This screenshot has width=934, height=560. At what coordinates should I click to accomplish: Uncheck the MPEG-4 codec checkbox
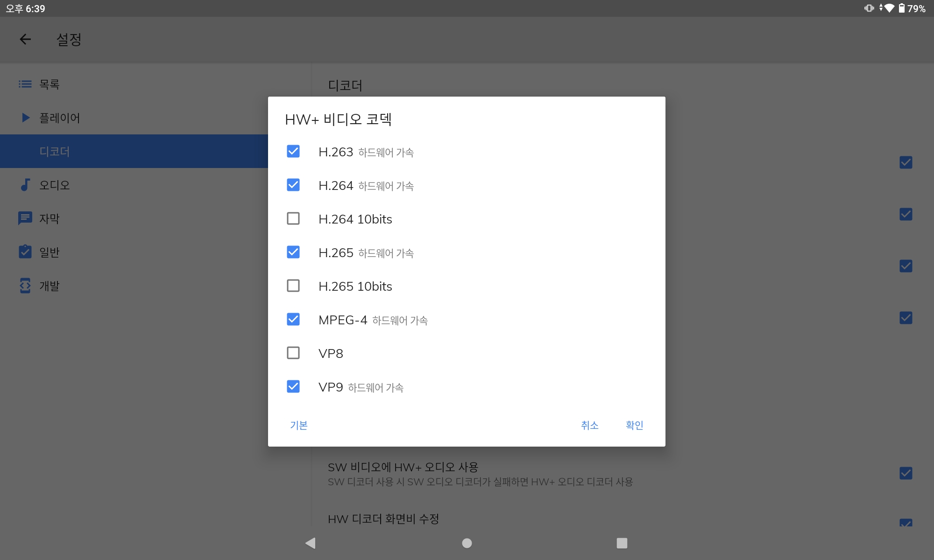tap(293, 320)
